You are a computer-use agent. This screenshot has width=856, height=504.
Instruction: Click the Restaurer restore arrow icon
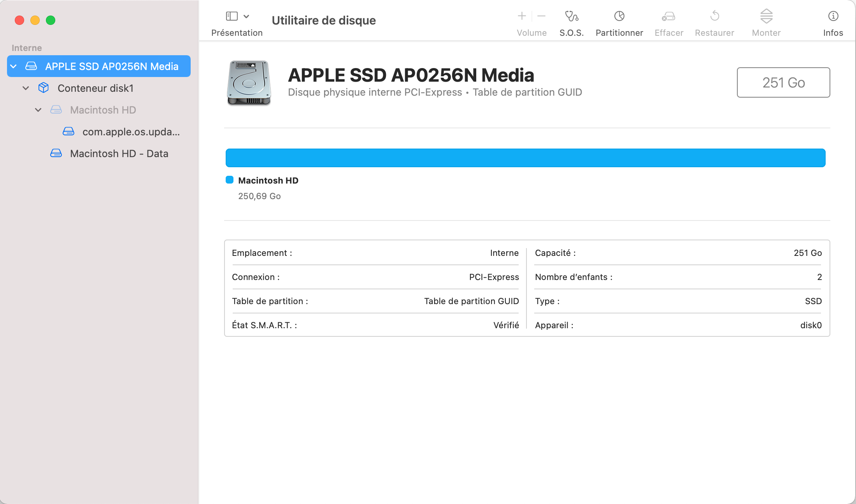(714, 16)
